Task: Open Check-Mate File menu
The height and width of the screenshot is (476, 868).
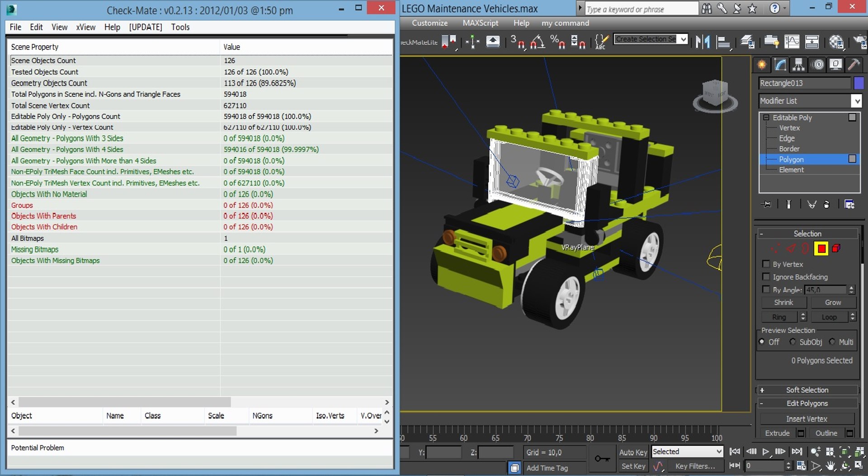Action: [15, 27]
